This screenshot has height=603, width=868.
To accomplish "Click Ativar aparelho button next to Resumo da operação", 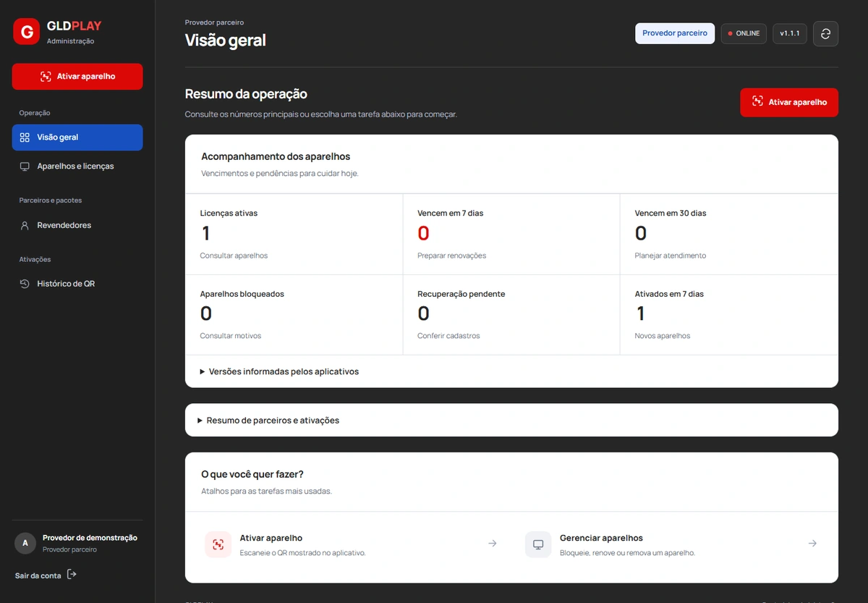I will click(789, 102).
